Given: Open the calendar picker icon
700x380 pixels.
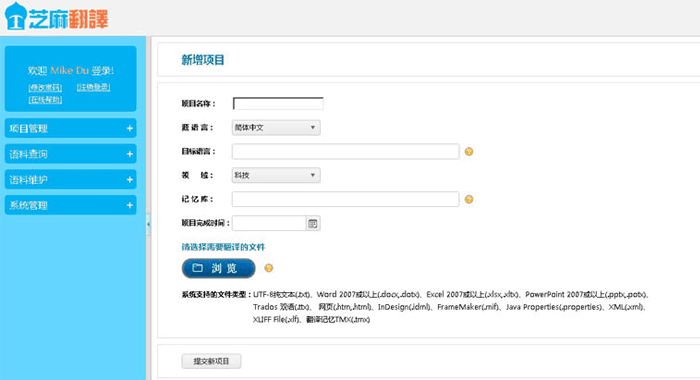Looking at the screenshot, I should [313, 223].
